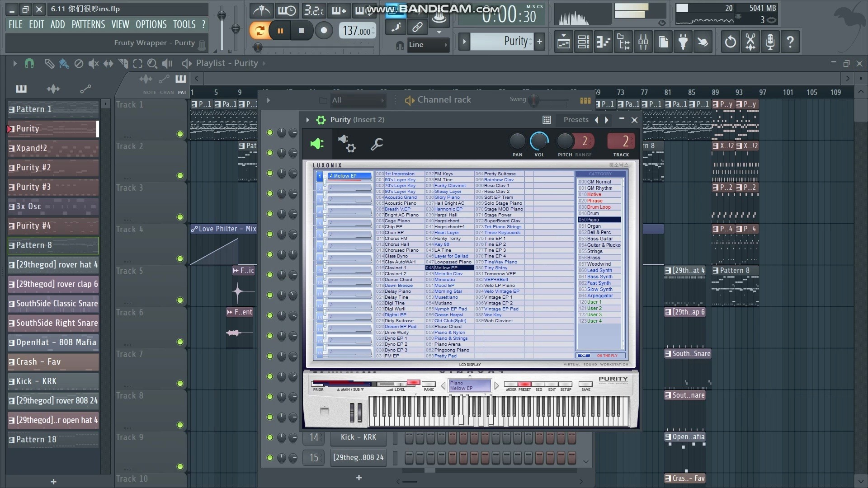Open Purity plugin window options arrow
The image size is (868, 488).
(x=307, y=120)
